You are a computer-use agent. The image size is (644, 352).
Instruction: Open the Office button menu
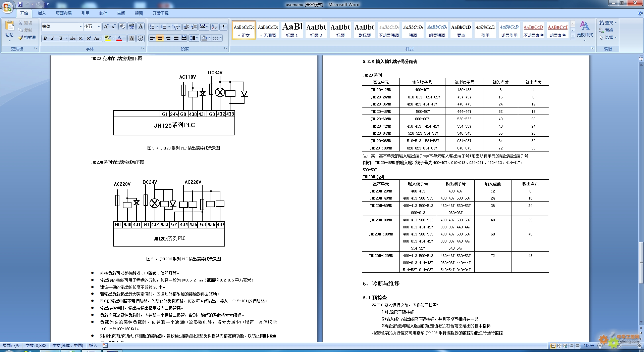click(7, 7)
